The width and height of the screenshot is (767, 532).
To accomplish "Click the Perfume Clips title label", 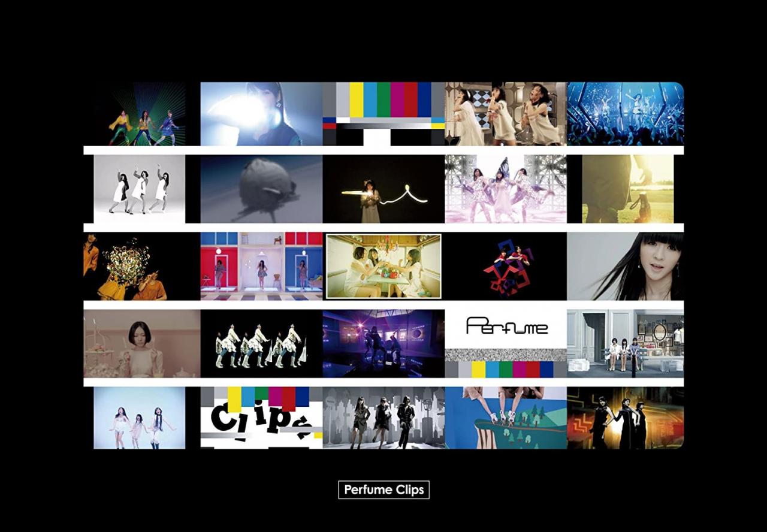I will (383, 489).
